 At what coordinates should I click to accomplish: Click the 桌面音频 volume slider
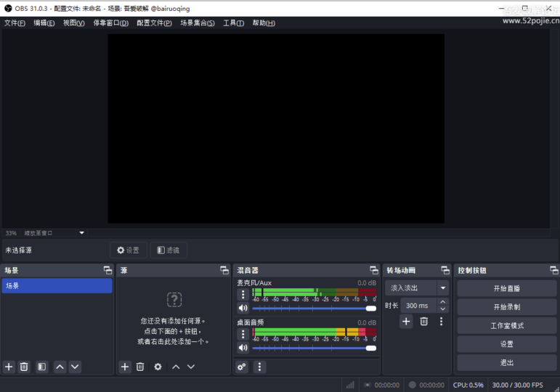[312, 348]
